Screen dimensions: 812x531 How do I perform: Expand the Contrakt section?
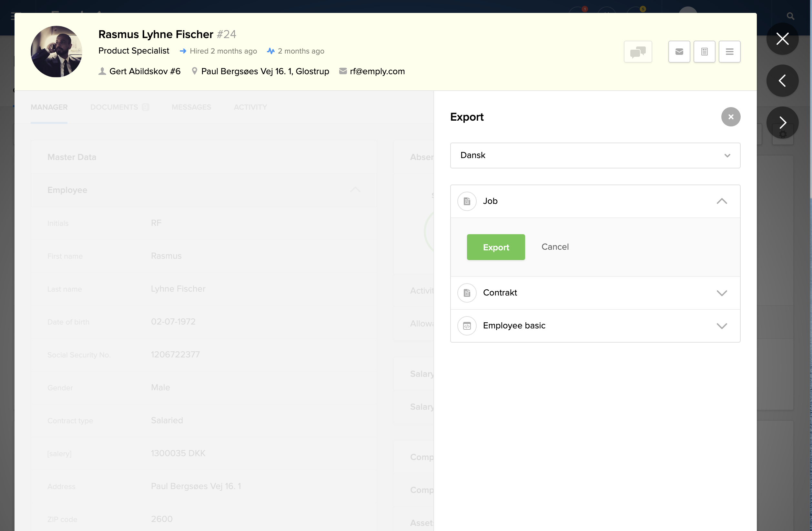722,293
